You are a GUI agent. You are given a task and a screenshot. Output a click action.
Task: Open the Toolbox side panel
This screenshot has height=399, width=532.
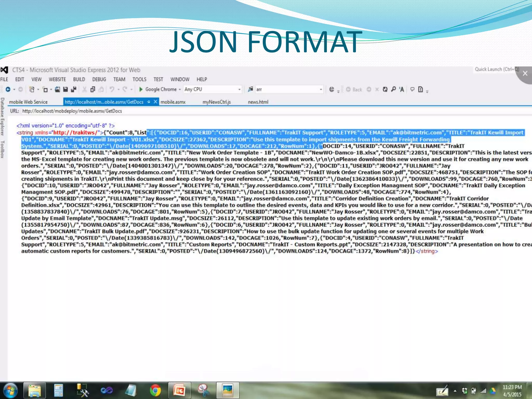click(3, 149)
